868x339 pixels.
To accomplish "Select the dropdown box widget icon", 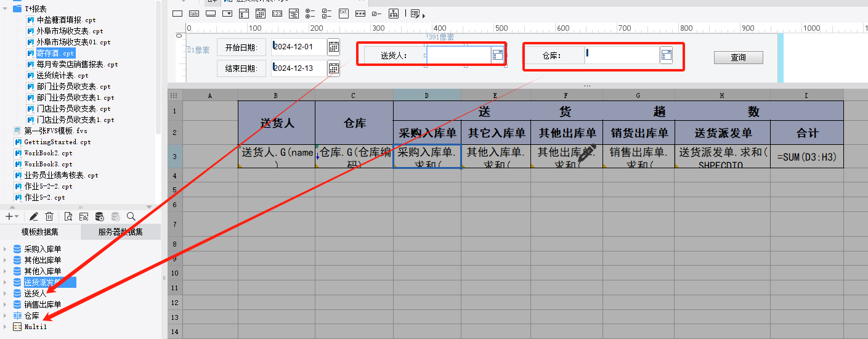I will click(x=227, y=13).
